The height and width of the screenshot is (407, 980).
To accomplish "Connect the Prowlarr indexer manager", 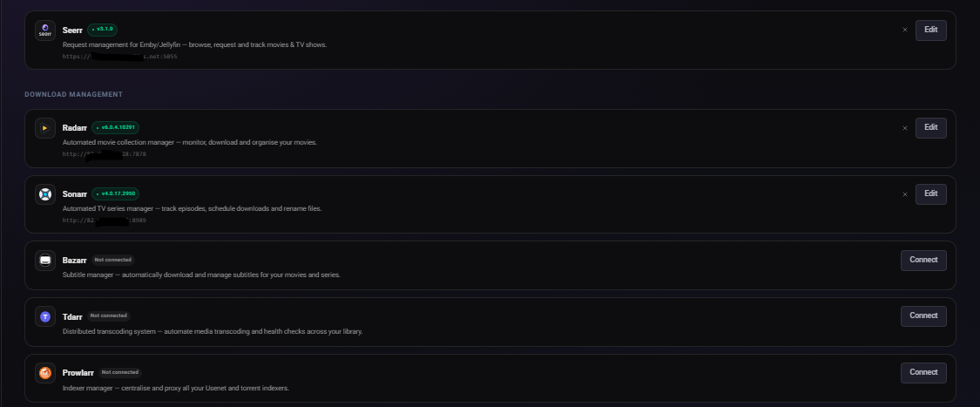I will [923, 372].
